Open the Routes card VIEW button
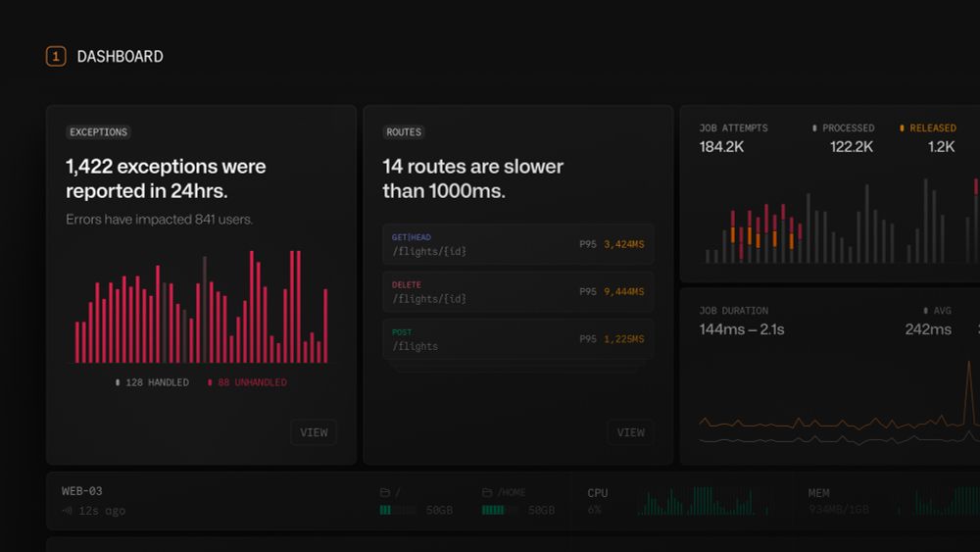This screenshot has height=552, width=980. click(x=630, y=432)
